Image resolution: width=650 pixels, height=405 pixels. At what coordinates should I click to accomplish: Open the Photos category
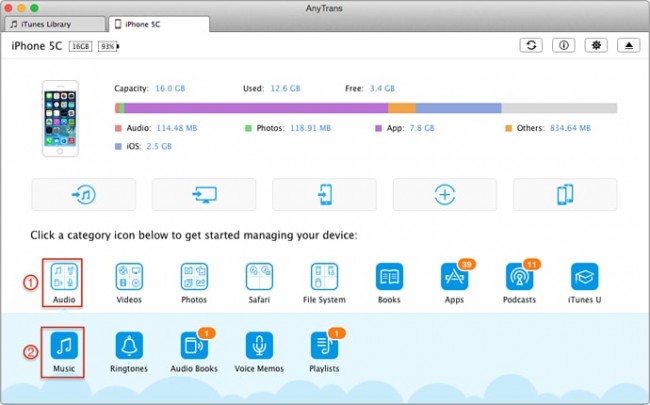194,277
